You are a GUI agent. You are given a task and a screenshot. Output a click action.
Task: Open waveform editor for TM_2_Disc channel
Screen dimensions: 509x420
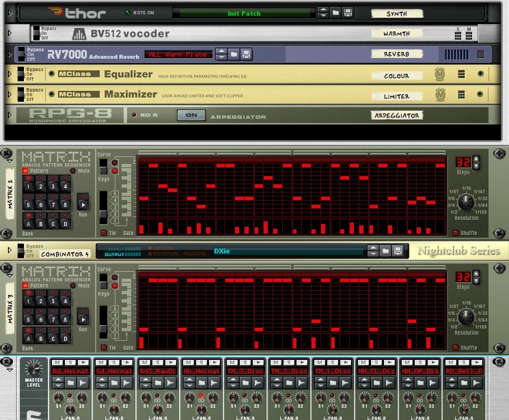301,383
